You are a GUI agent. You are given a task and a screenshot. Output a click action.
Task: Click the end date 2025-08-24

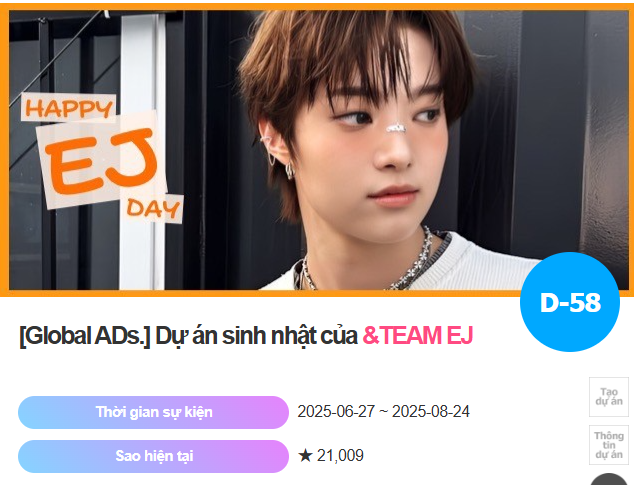click(x=431, y=412)
